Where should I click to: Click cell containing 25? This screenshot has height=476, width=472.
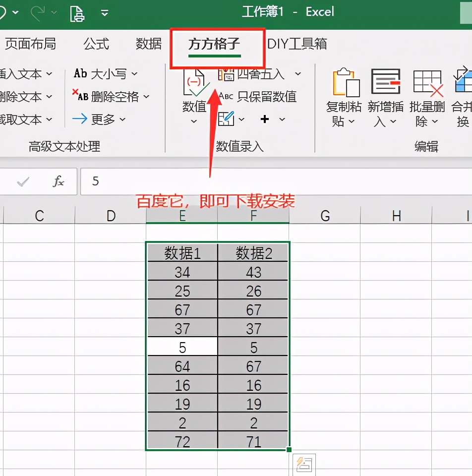182,290
